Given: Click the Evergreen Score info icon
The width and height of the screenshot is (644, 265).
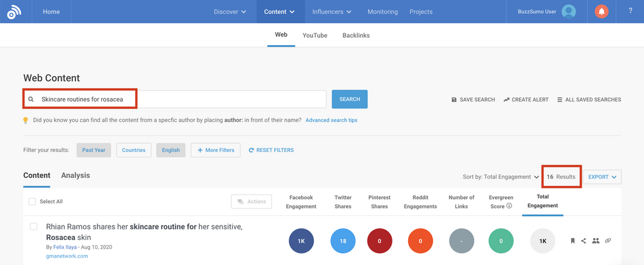Looking at the screenshot, I should point(509,205).
